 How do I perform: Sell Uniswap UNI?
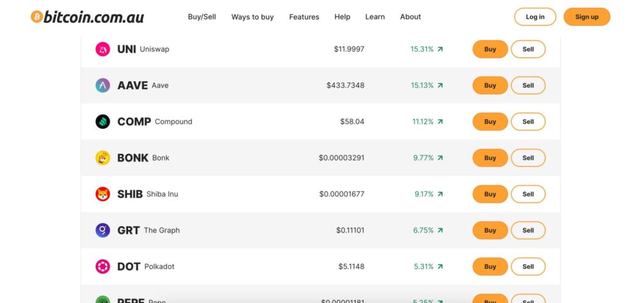528,49
